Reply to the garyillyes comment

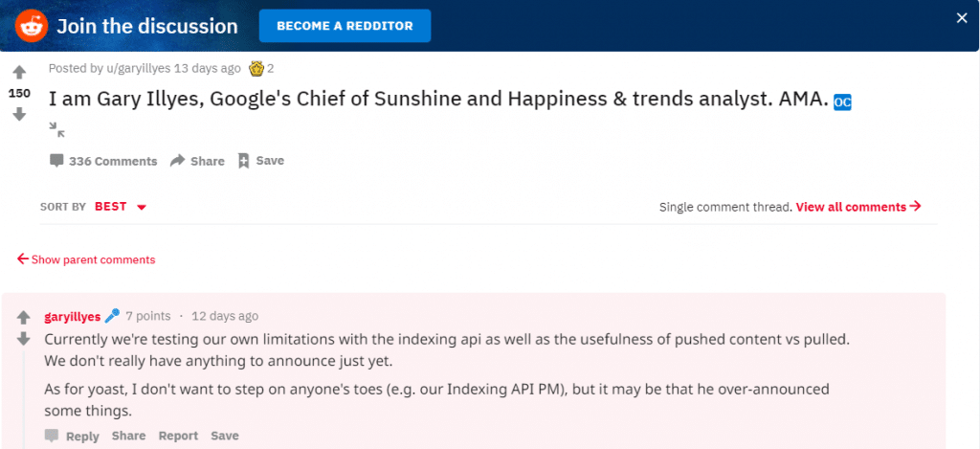click(x=72, y=436)
